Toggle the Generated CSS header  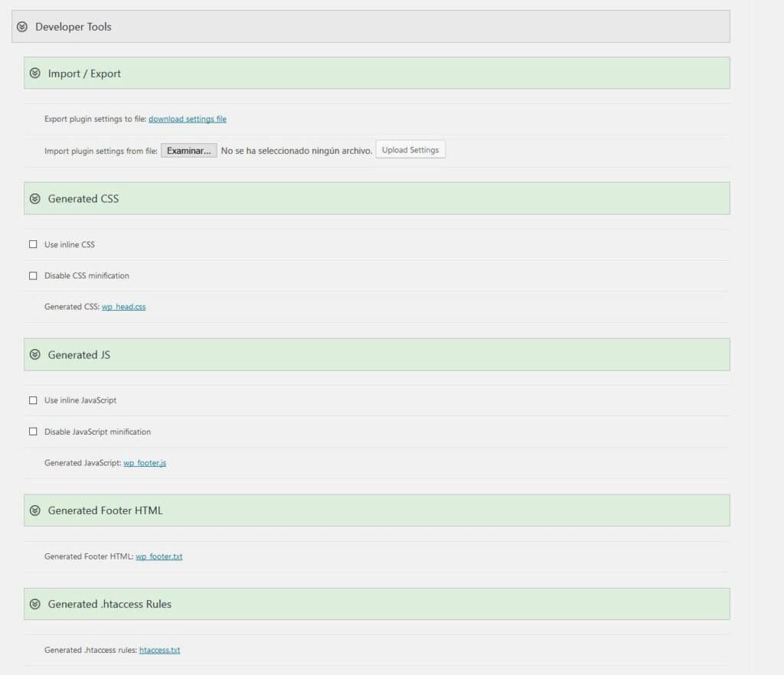(x=377, y=198)
